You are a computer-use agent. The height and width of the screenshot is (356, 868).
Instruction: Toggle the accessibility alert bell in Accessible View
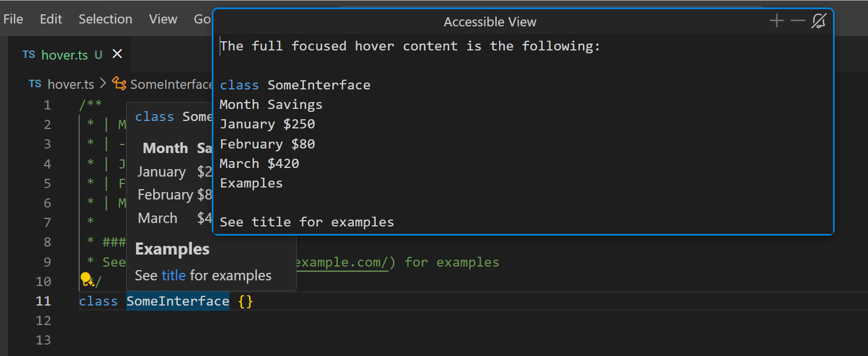[x=819, y=21]
